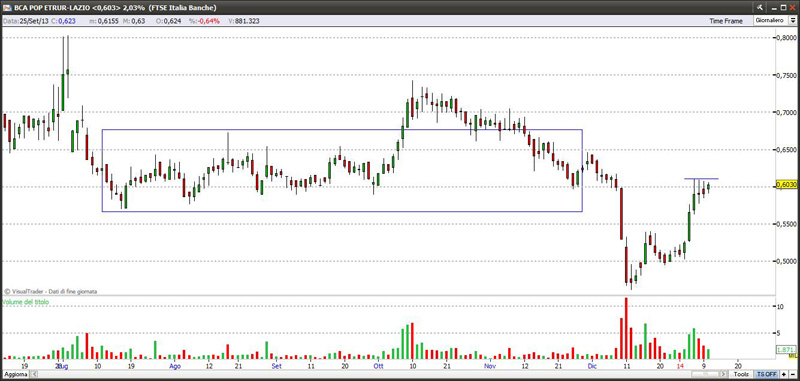Click the application icon in title bar
This screenshot has height=381, width=800.
pyautogui.click(x=7, y=7)
